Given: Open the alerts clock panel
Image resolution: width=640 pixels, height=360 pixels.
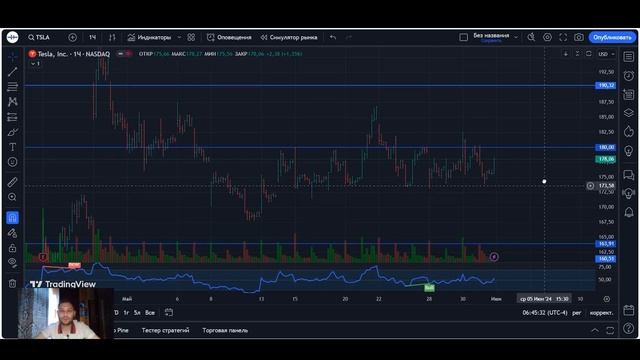Looking at the screenshot, I should tap(629, 76).
